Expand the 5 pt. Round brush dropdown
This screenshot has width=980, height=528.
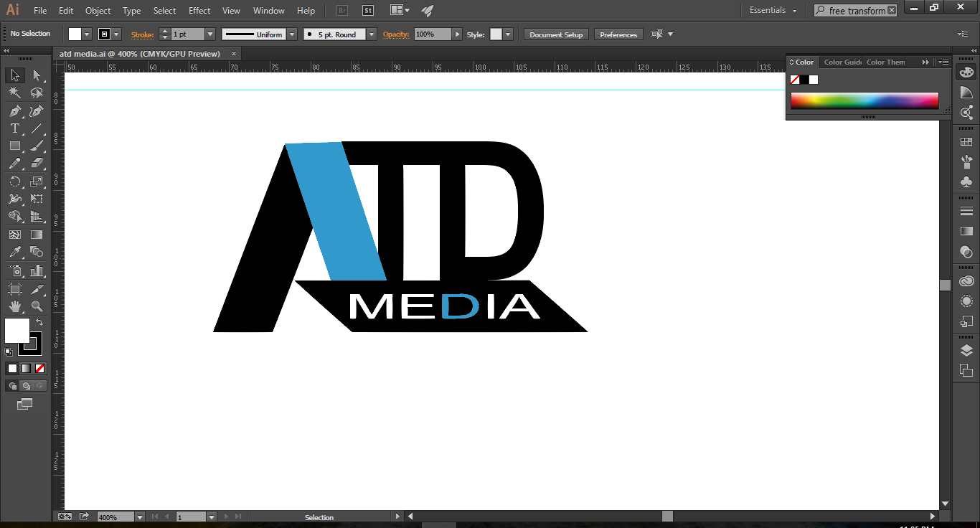pyautogui.click(x=371, y=34)
